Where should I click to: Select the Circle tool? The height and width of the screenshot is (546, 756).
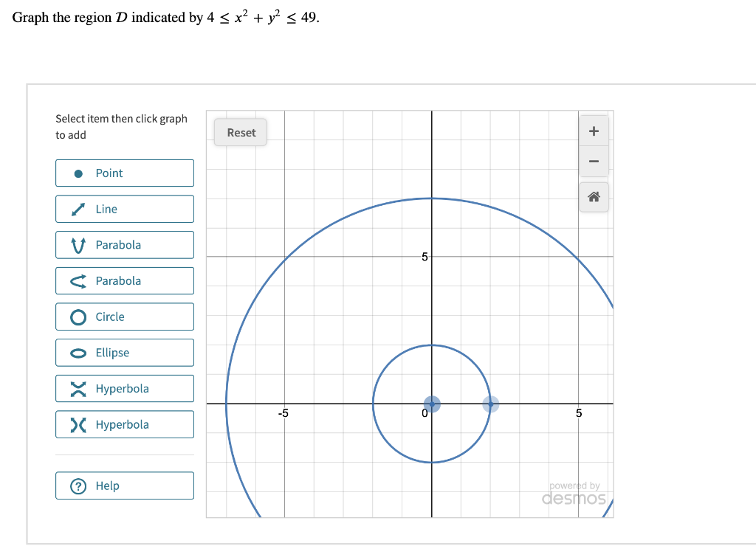(x=124, y=316)
